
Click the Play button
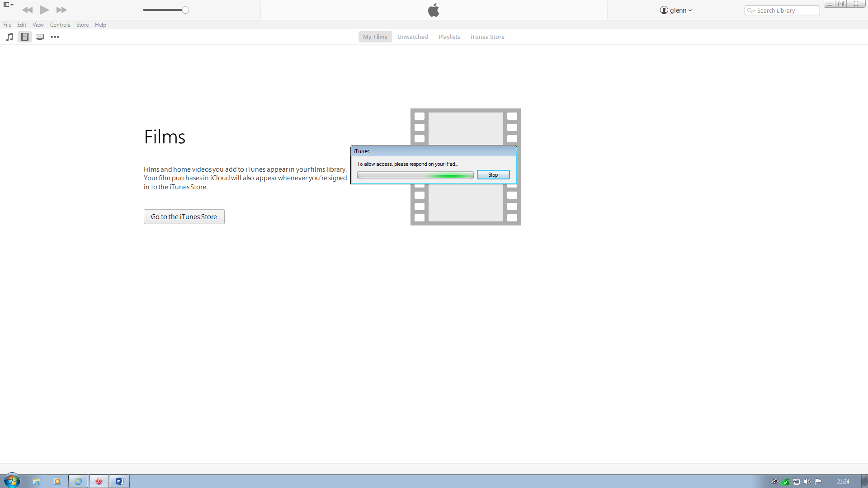tap(44, 10)
